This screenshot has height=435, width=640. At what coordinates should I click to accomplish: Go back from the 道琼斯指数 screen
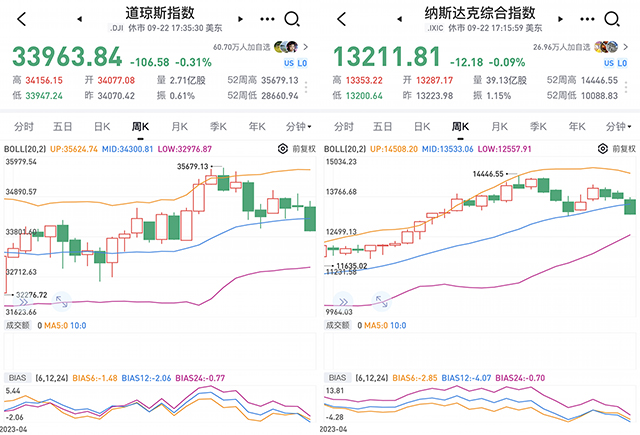(22, 19)
